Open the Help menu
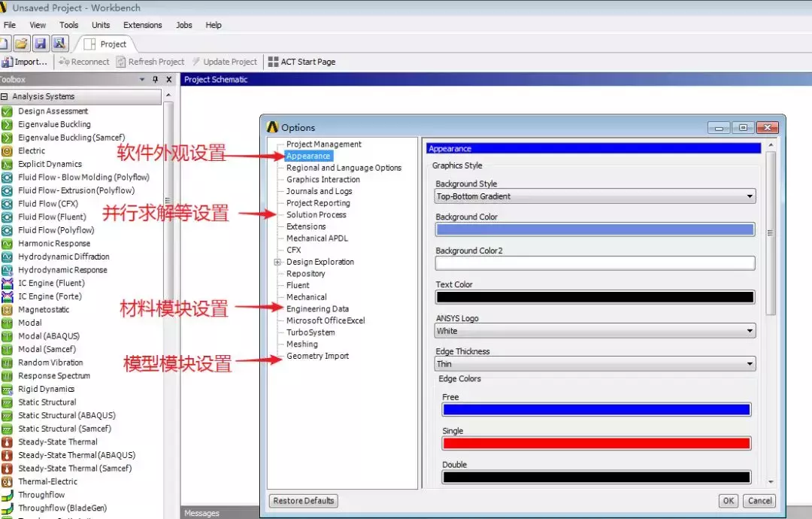812x519 pixels. tap(214, 25)
